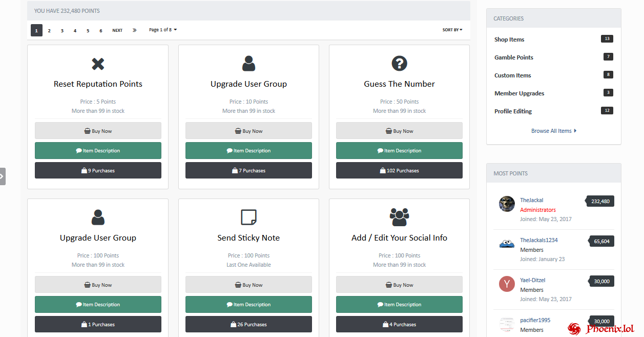Click the question mark icon for Guess The Number

[x=399, y=64]
